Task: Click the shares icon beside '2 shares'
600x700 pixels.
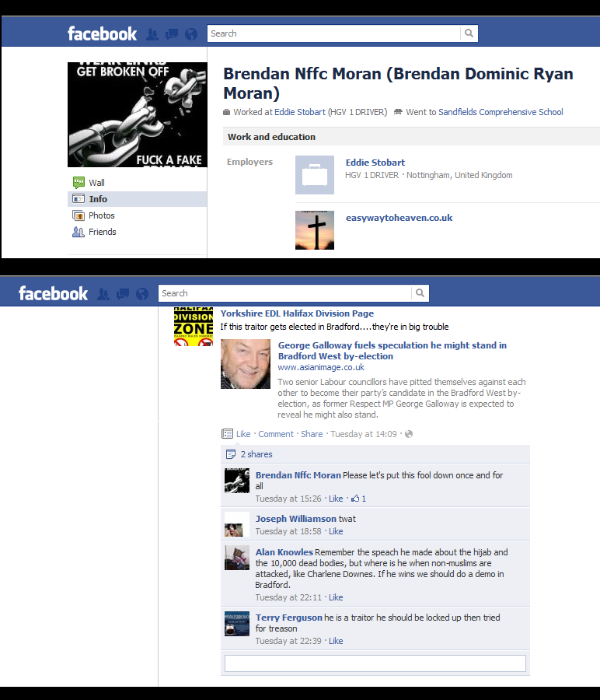Action: coord(230,454)
